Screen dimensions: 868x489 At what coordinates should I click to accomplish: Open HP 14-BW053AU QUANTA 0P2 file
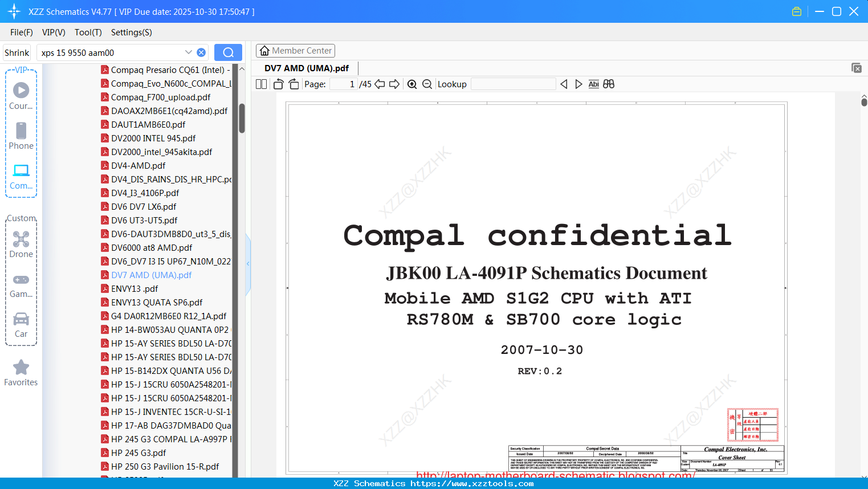(166, 330)
